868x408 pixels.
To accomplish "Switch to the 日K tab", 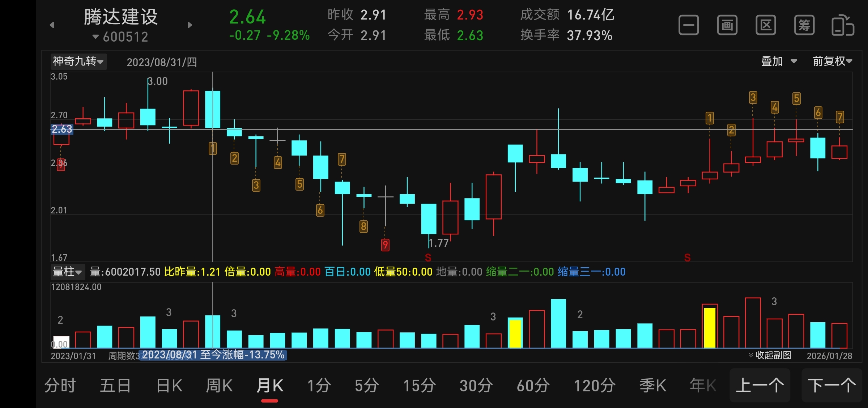I will (169, 386).
